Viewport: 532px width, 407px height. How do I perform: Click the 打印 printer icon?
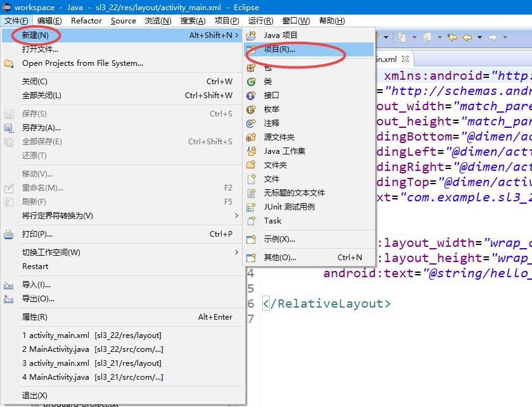tap(9, 234)
